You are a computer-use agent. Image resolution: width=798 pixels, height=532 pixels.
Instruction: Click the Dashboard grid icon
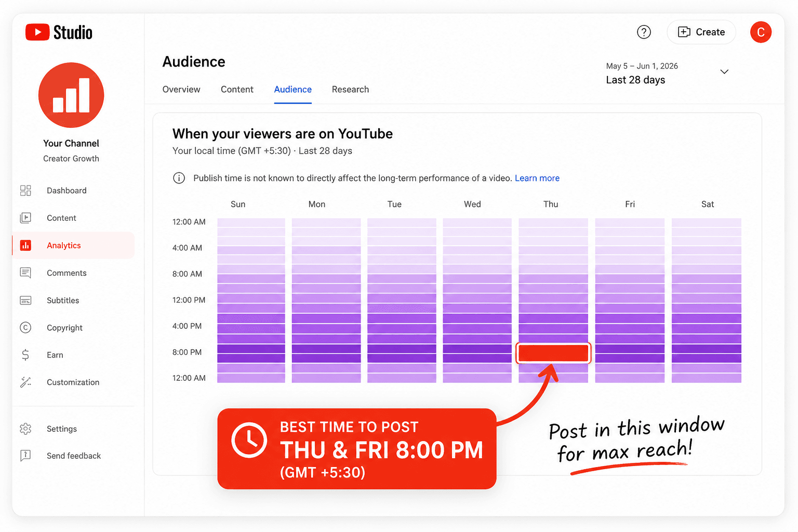coord(25,191)
